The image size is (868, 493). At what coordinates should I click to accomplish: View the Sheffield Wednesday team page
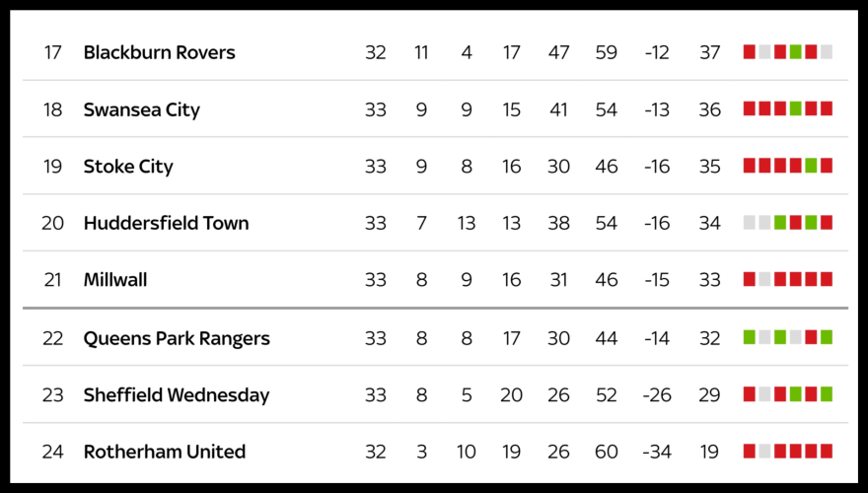tap(177, 395)
